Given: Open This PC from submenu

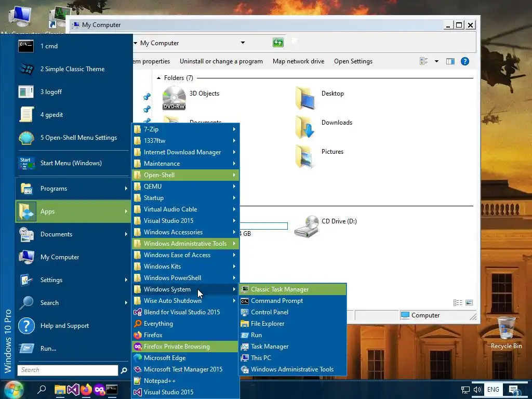Looking at the screenshot, I should pos(292,357).
